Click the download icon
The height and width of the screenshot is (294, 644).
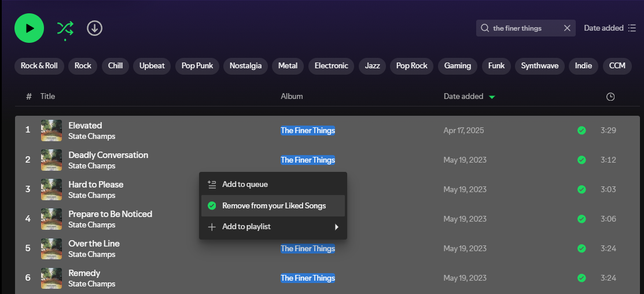(x=94, y=28)
